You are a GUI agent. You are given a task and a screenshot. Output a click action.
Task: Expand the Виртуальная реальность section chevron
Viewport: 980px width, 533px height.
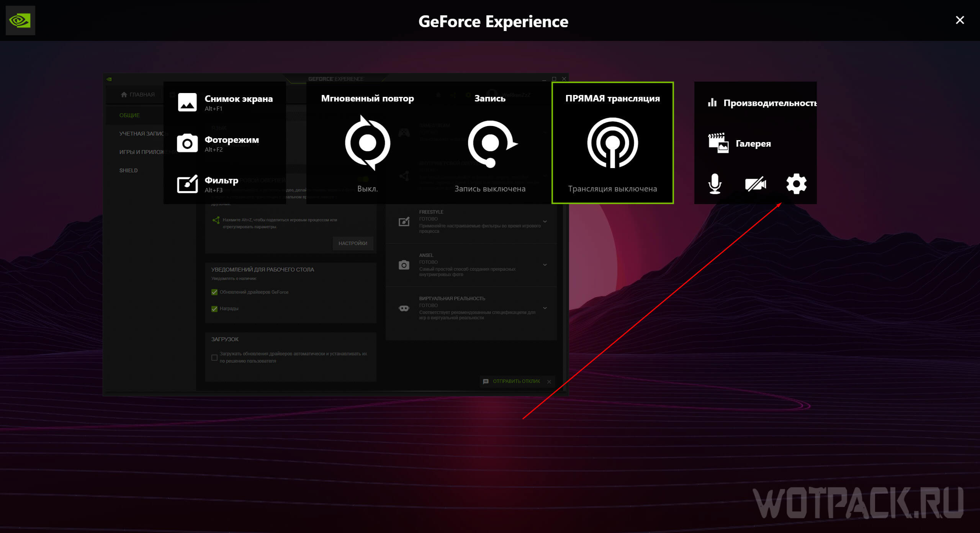coord(545,308)
